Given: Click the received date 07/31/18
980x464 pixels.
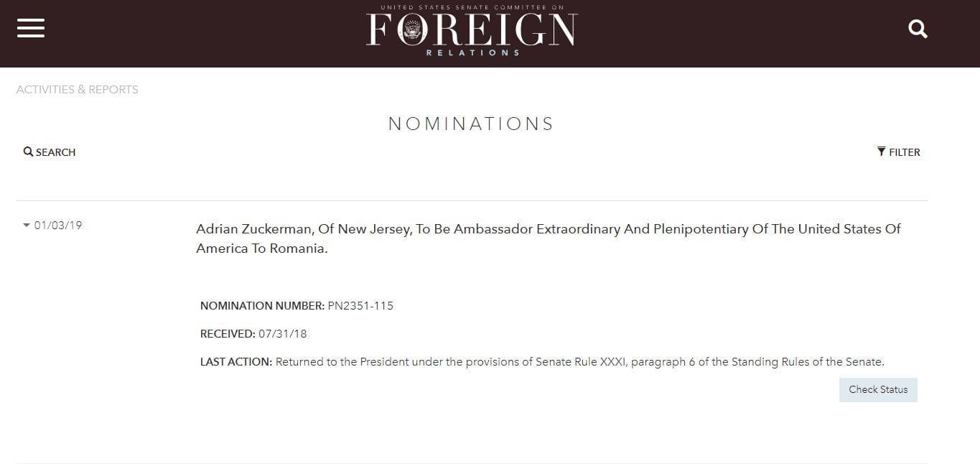Looking at the screenshot, I should point(283,334).
